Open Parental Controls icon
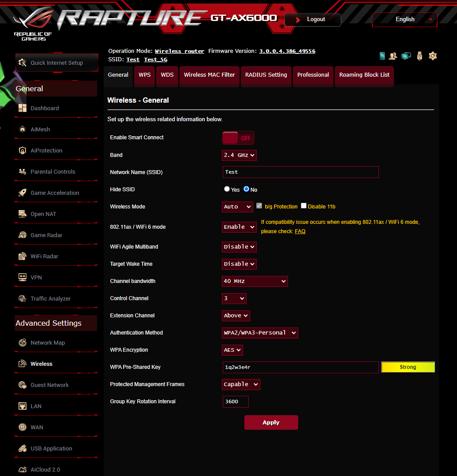This screenshot has width=457, height=476. pyautogui.click(x=22, y=172)
